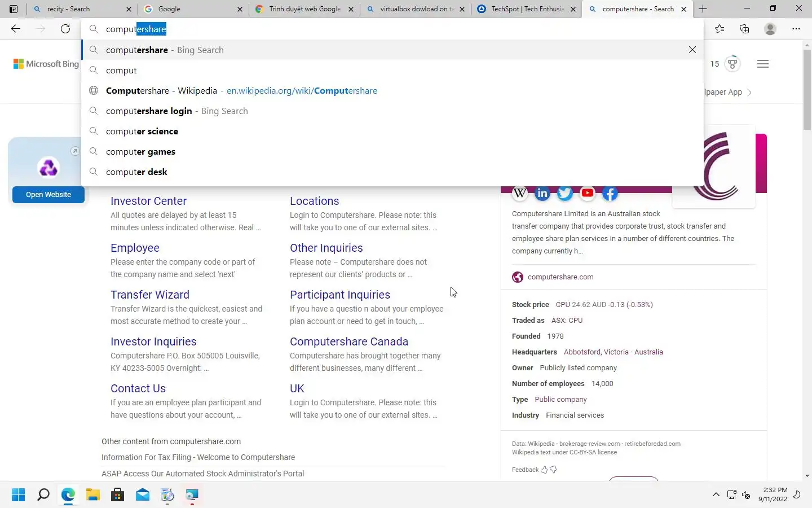
Task: Open Mail app from taskbar
Action: click(x=142, y=495)
